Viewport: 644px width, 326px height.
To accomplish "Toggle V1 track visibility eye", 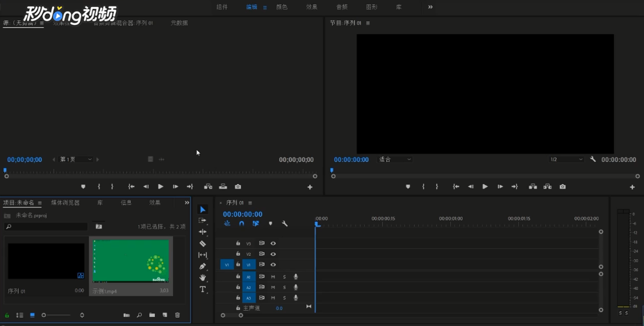I will [x=273, y=265].
